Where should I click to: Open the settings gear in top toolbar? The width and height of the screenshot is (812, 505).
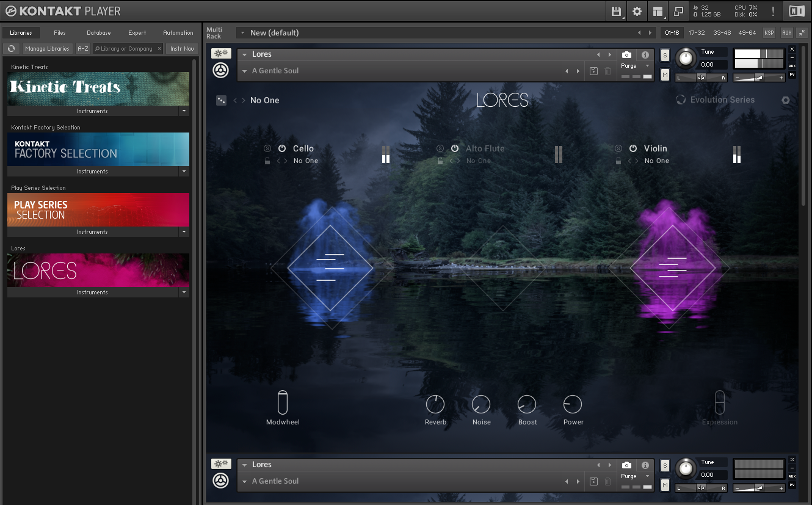[x=637, y=11]
